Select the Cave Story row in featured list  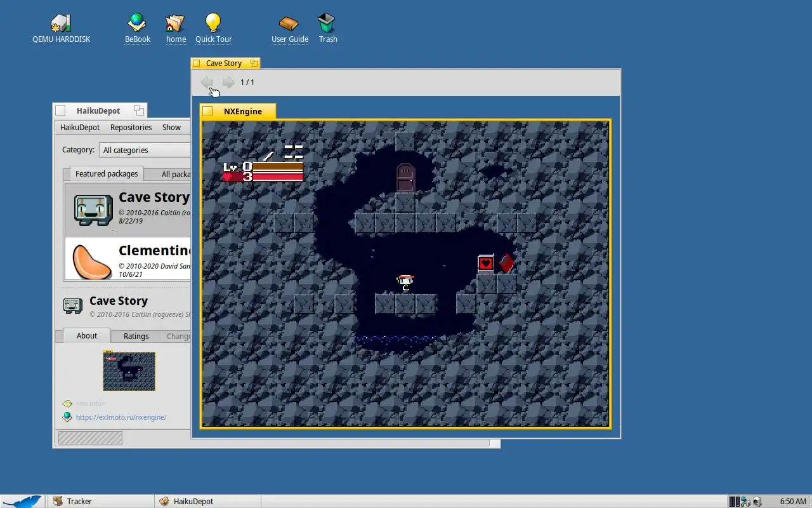(128, 210)
